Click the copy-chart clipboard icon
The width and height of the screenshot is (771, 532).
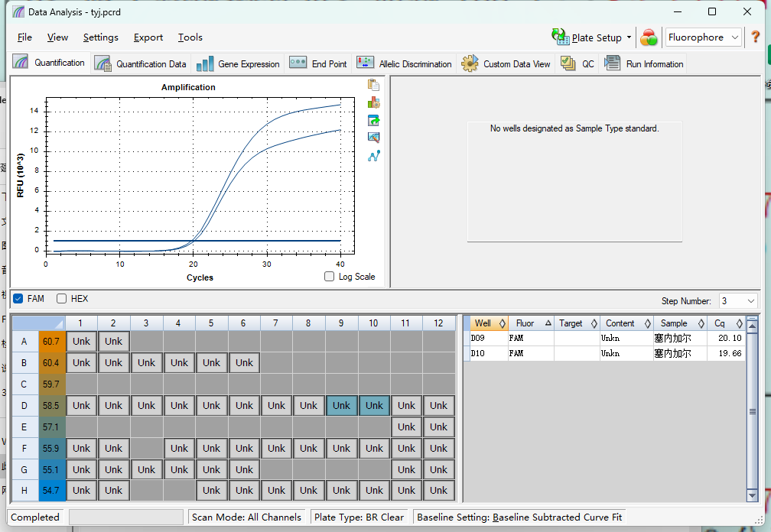click(374, 85)
